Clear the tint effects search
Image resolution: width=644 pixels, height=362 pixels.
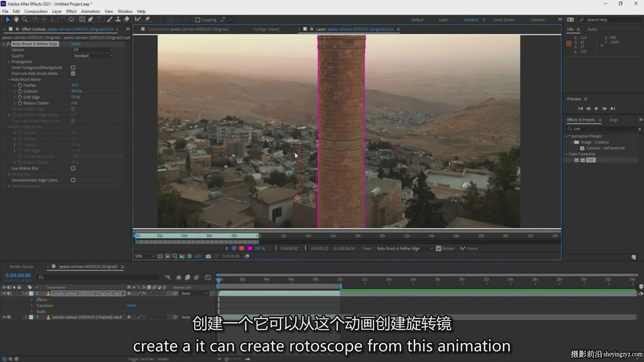coord(639,129)
